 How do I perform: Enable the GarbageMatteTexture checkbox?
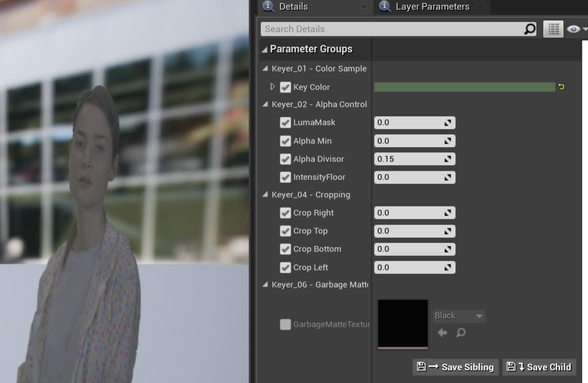pyautogui.click(x=285, y=324)
